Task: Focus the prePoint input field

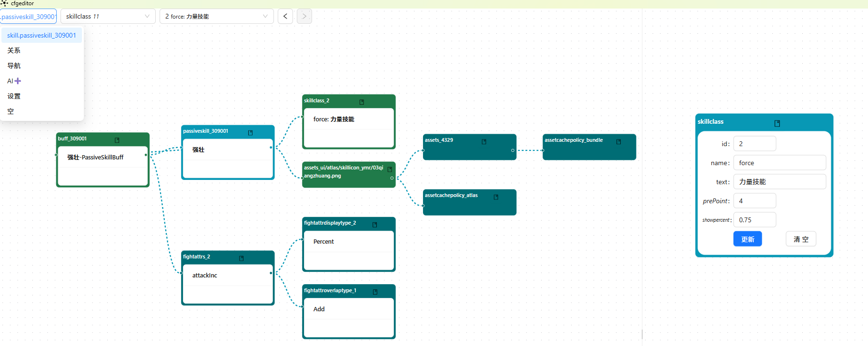Action: [x=754, y=201]
